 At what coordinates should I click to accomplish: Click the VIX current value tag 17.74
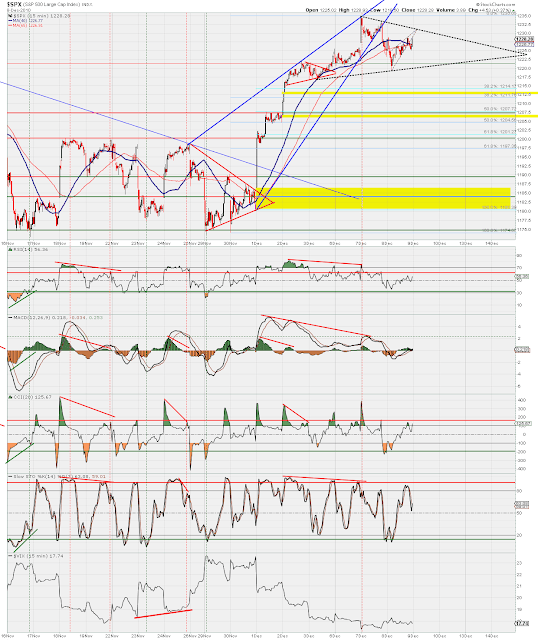click(523, 623)
